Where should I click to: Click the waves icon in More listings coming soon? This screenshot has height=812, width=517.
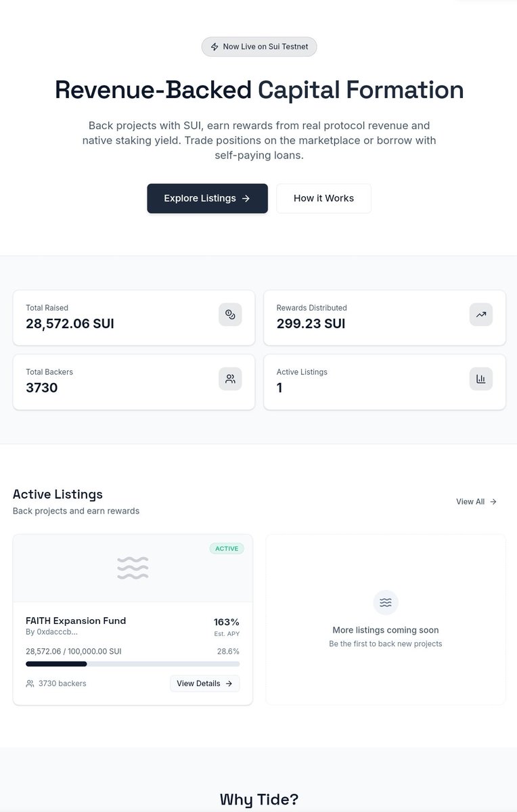(x=386, y=602)
